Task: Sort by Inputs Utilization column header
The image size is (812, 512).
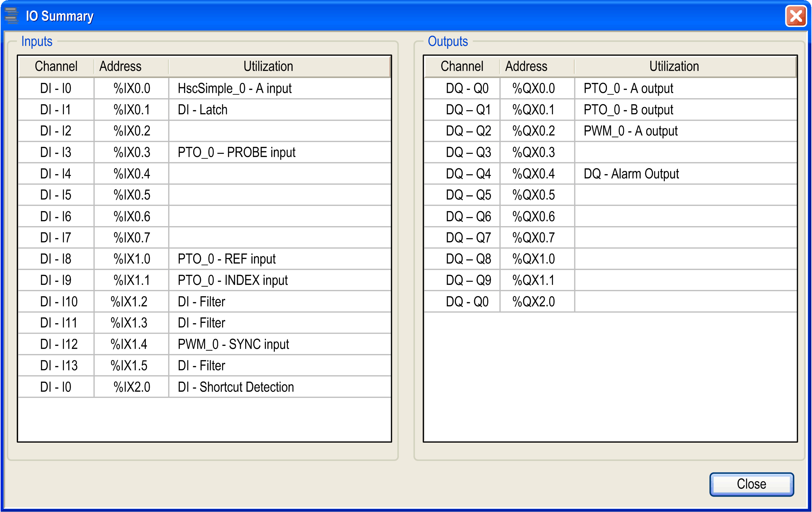Action: [x=268, y=66]
